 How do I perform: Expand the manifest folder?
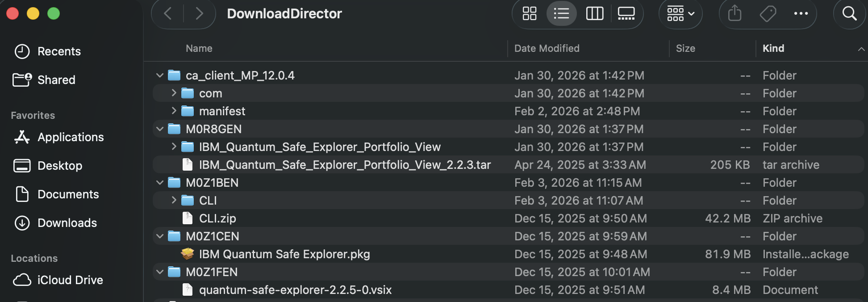point(174,111)
